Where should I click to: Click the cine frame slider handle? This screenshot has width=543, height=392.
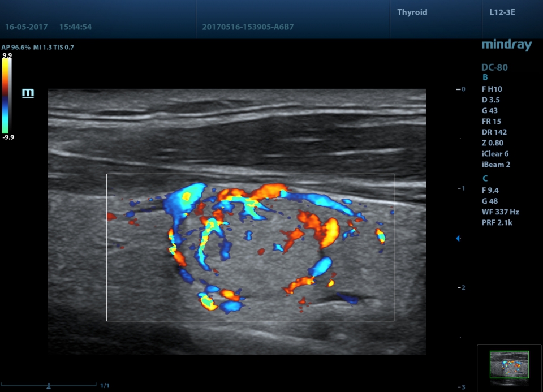(49, 385)
